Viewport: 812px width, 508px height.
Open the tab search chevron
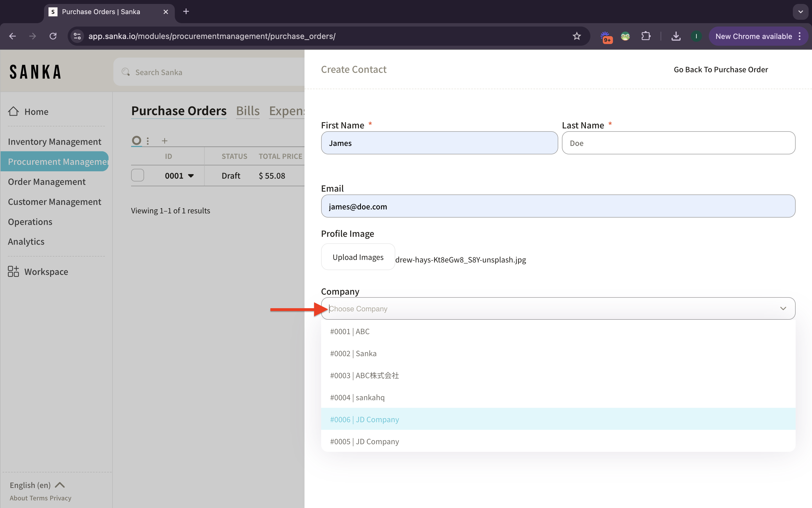click(x=801, y=12)
